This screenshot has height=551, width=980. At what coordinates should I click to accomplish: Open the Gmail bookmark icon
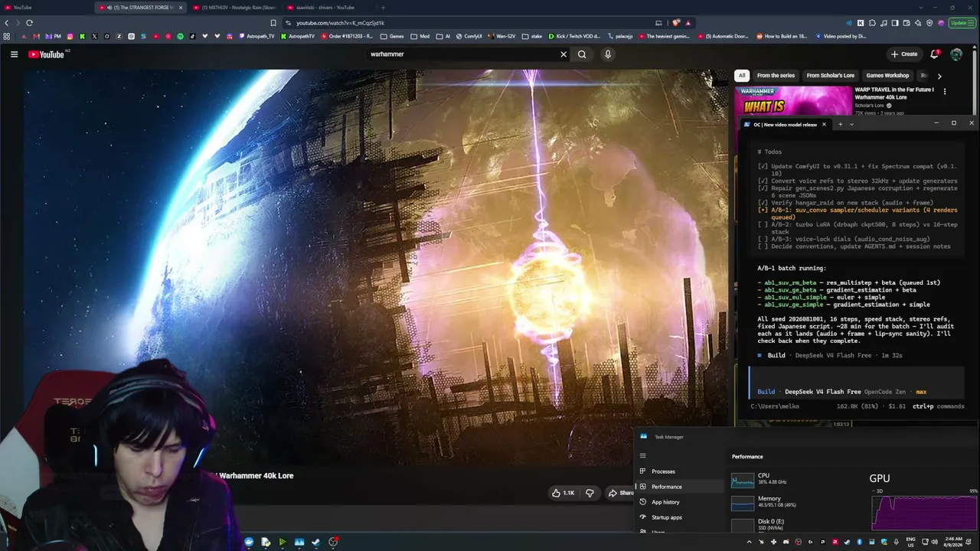pos(36,36)
